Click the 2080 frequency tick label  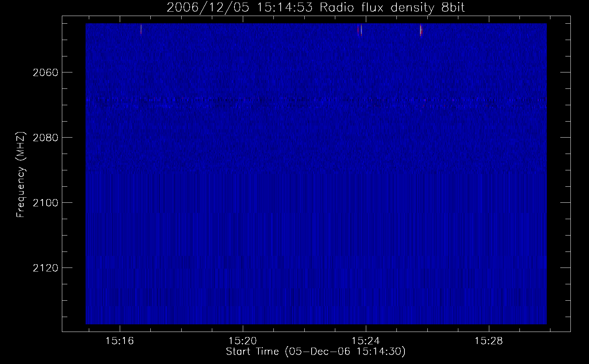46,138
